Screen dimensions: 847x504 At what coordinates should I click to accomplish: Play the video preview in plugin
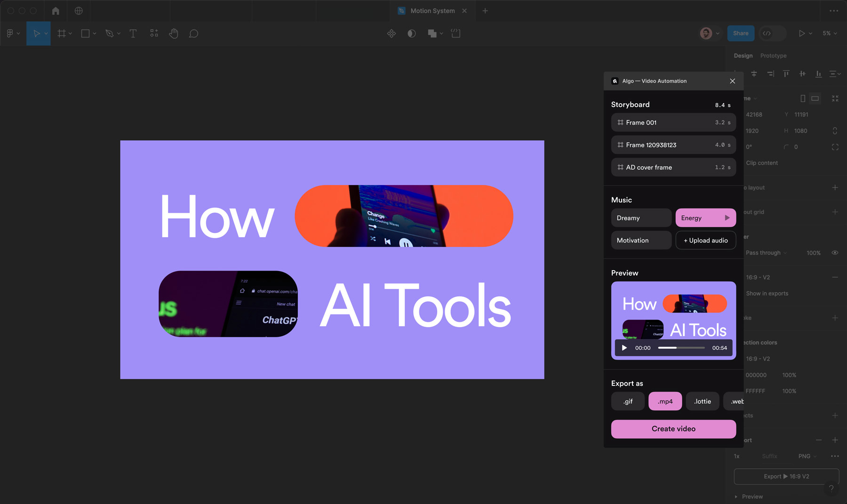point(624,348)
